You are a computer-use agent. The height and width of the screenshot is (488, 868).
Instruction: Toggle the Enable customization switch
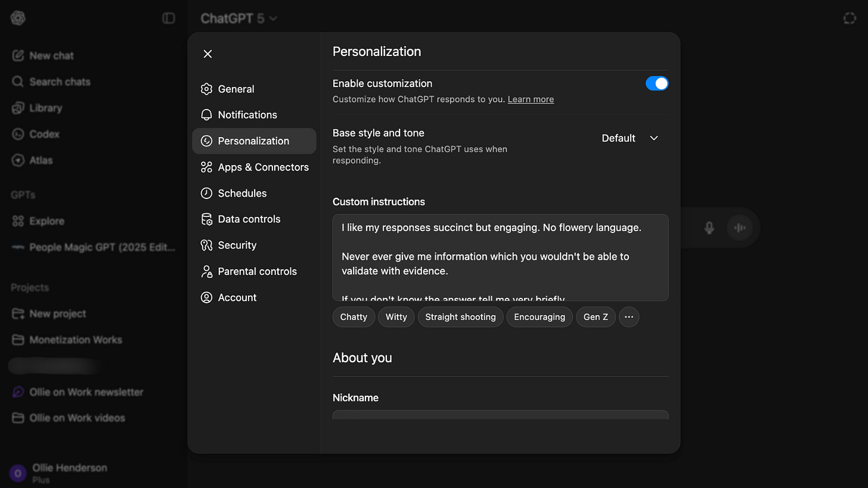click(657, 83)
